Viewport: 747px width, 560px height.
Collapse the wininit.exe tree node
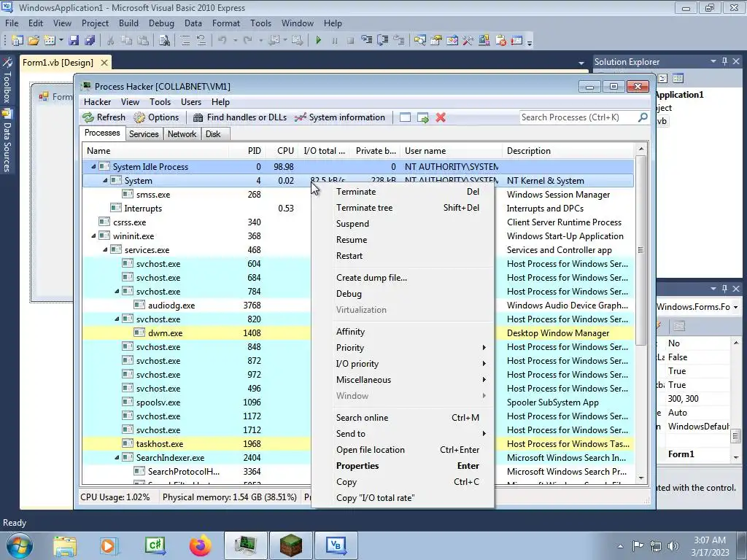[93, 236]
